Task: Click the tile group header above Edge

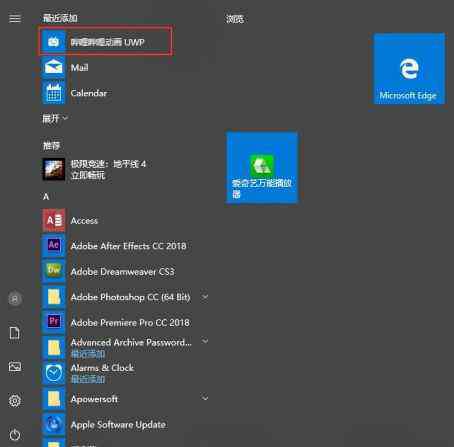Action: (235, 19)
